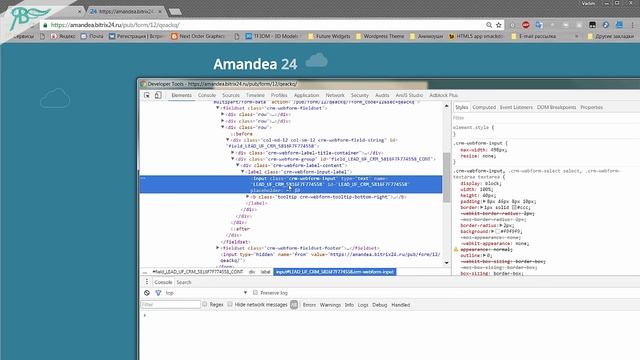The image size is (640, 360).
Task: Clear the console with the circle icon
Action: (x=147, y=293)
